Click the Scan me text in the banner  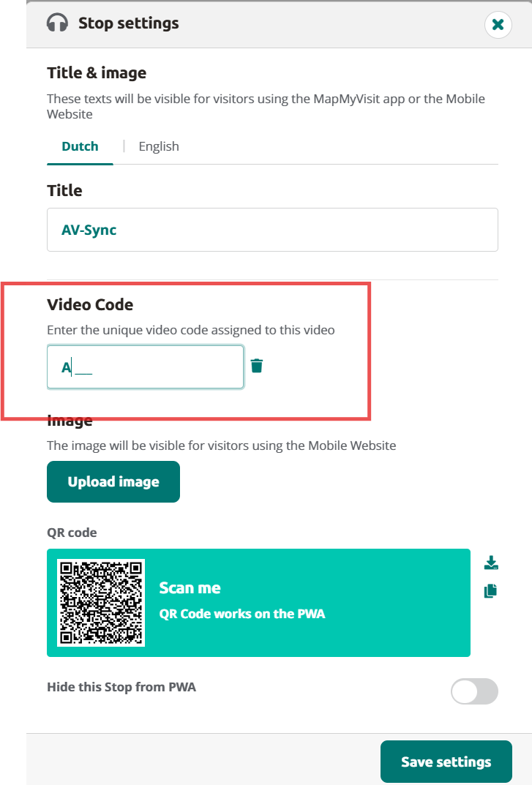(190, 587)
